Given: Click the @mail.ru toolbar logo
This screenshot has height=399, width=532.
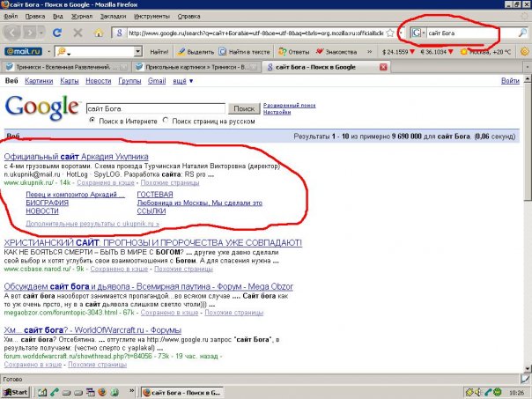Looking at the screenshot, I should point(24,52).
